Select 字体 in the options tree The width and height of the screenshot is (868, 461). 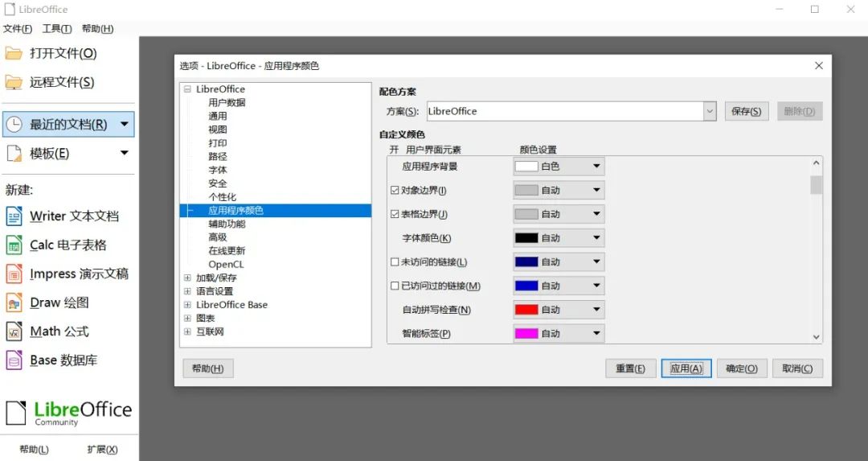[x=218, y=170]
